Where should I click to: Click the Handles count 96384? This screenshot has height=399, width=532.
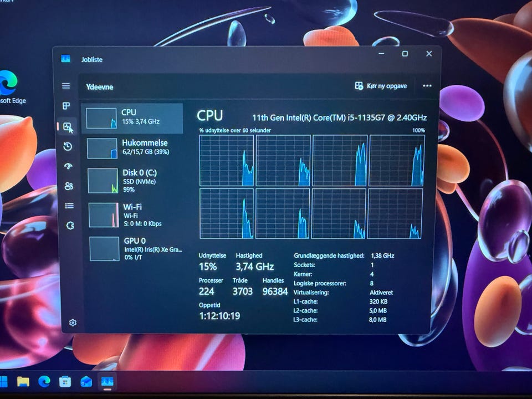click(275, 291)
